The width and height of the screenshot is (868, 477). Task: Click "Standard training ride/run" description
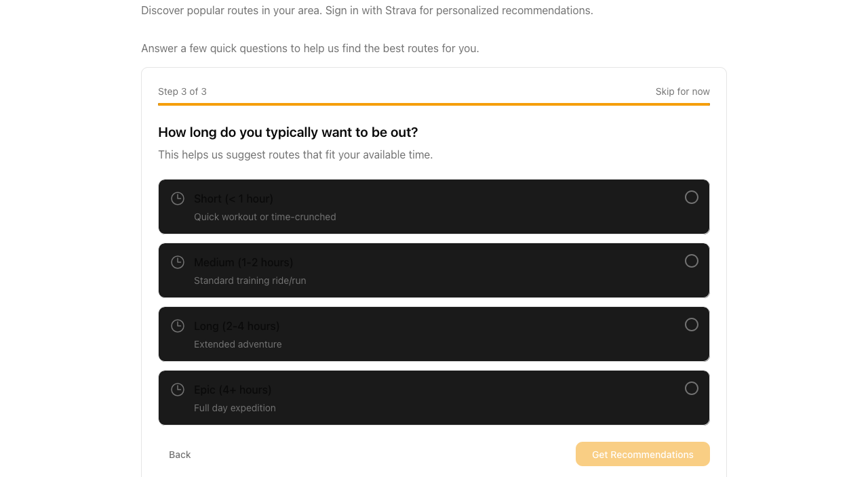point(250,281)
